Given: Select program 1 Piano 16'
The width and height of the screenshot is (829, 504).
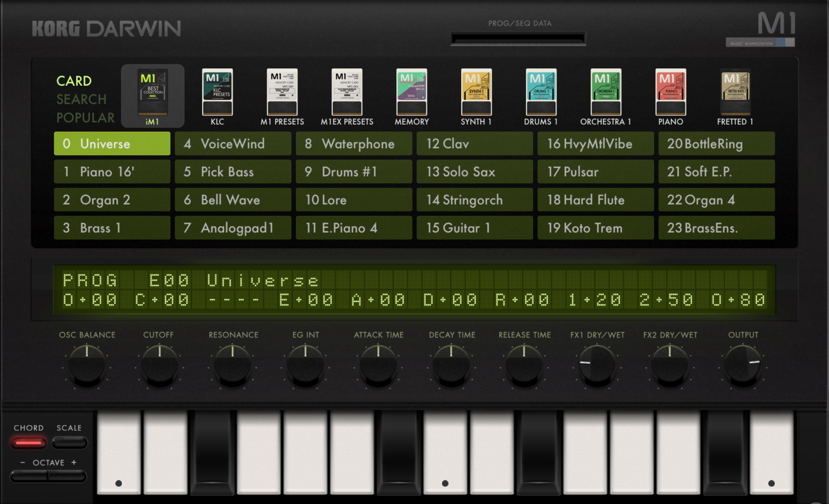Looking at the screenshot, I should tap(112, 172).
